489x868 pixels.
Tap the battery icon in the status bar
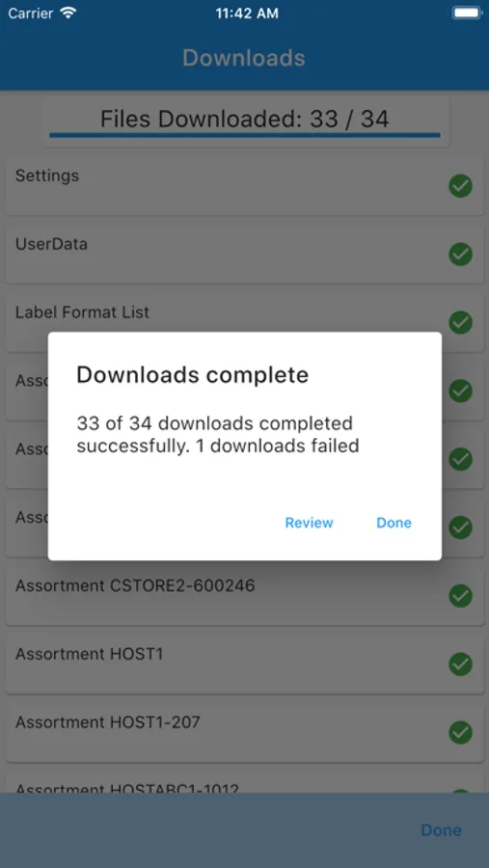(466, 13)
